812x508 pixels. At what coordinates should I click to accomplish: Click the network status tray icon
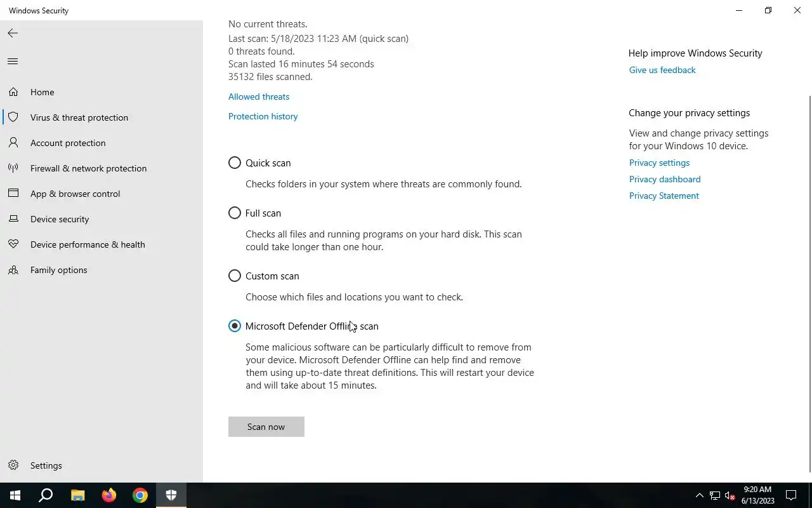tap(715, 495)
